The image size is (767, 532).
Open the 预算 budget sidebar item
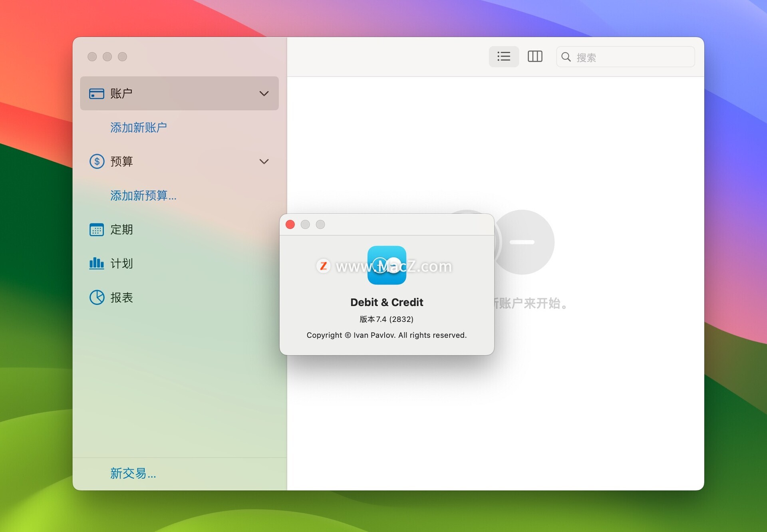(x=179, y=161)
